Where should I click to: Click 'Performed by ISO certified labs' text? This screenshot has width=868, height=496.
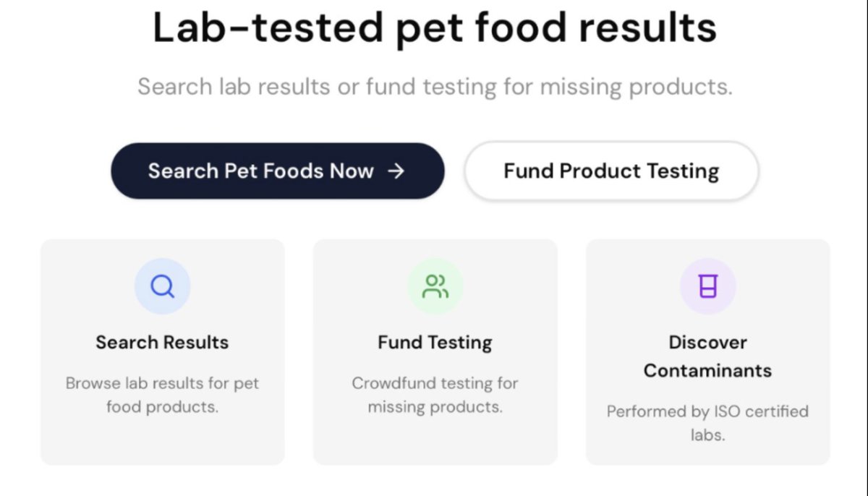[x=707, y=423]
